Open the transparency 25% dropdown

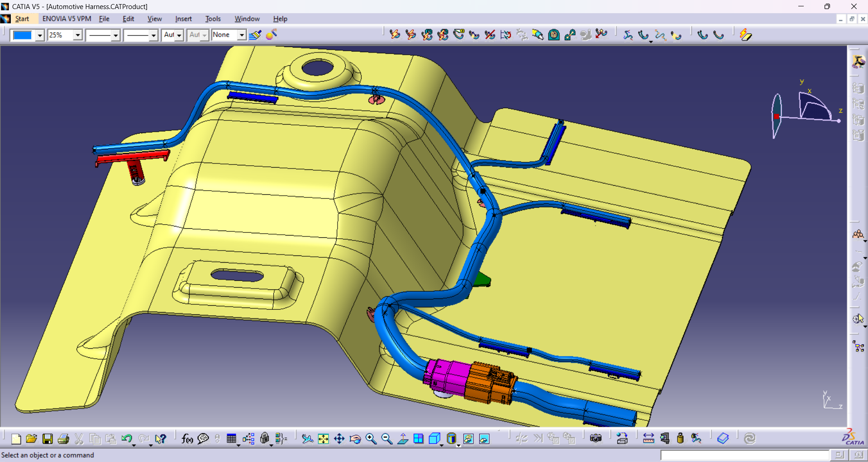pos(78,35)
